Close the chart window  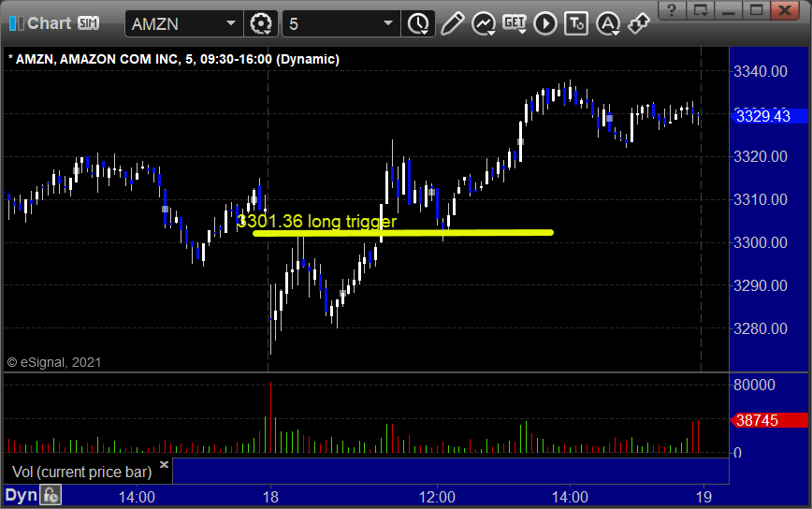pyautogui.click(x=785, y=10)
